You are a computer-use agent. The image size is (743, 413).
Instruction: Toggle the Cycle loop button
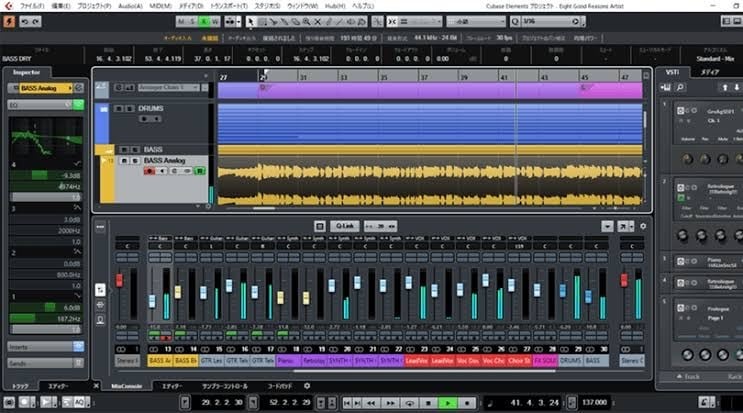(x=409, y=403)
